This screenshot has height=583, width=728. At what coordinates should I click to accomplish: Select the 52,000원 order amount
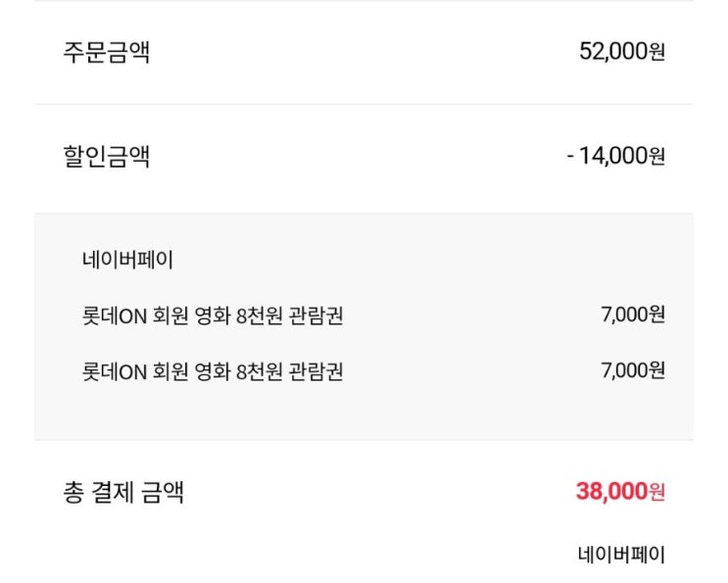pos(622,51)
